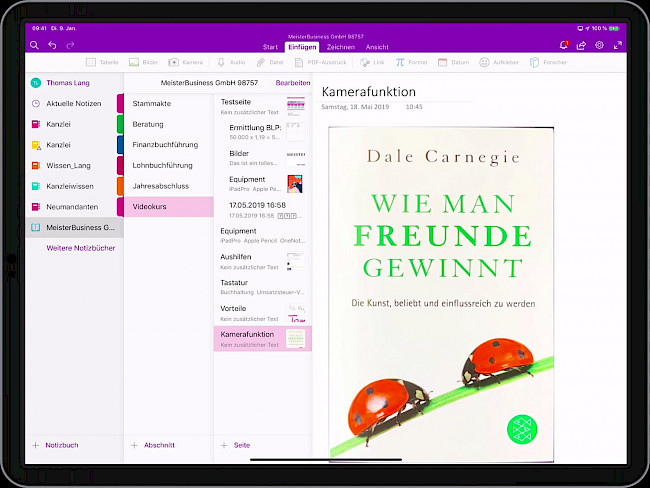Open settings with the gear icon
This screenshot has width=650, height=488.
(x=600, y=45)
